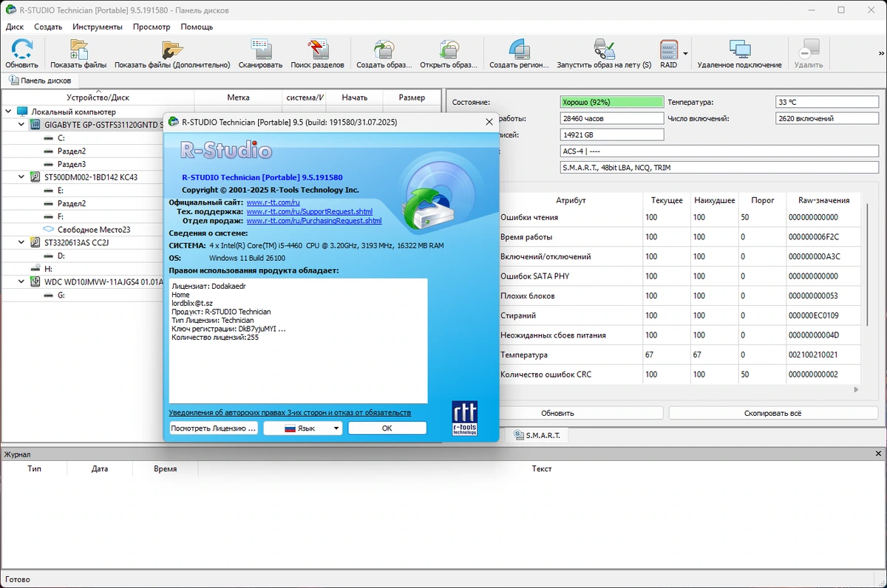Image resolution: width=887 pixels, height=588 pixels.
Task: Select the C: partition
Action: click(x=61, y=138)
